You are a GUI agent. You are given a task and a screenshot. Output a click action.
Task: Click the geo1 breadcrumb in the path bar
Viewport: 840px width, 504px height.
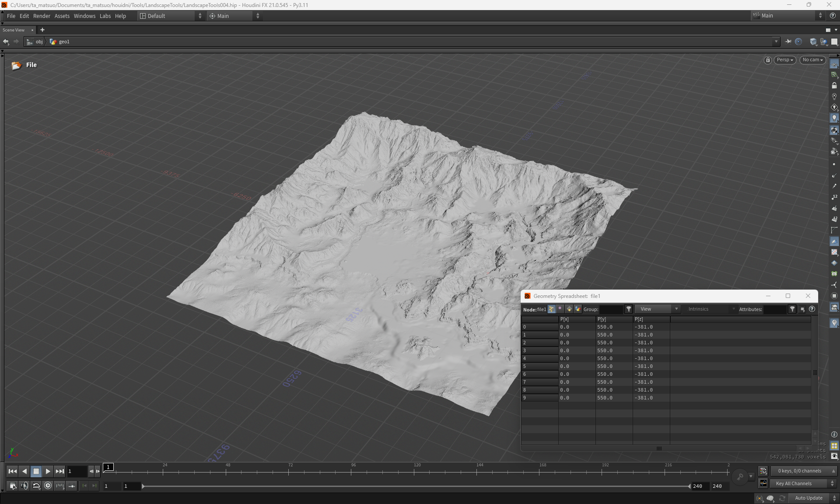pyautogui.click(x=64, y=42)
